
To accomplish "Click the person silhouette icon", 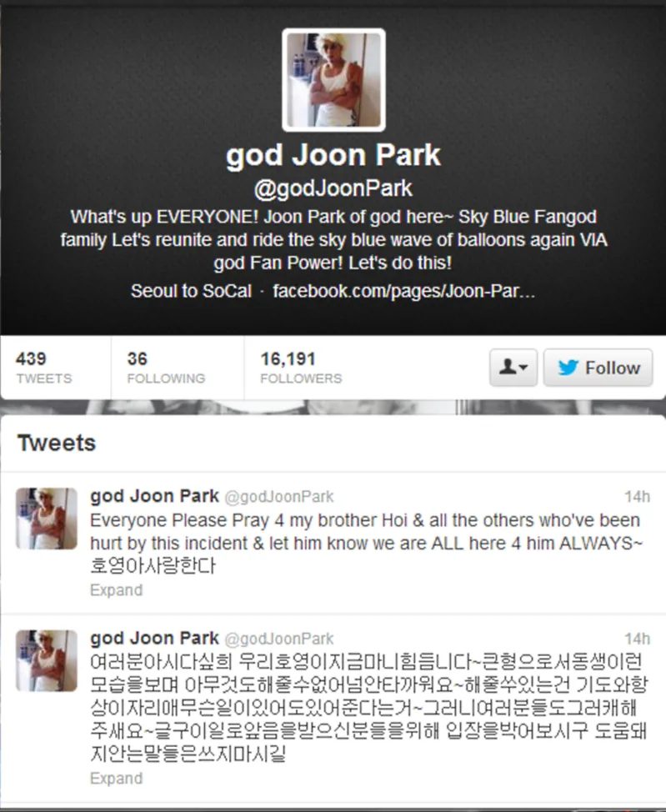I will pos(508,367).
